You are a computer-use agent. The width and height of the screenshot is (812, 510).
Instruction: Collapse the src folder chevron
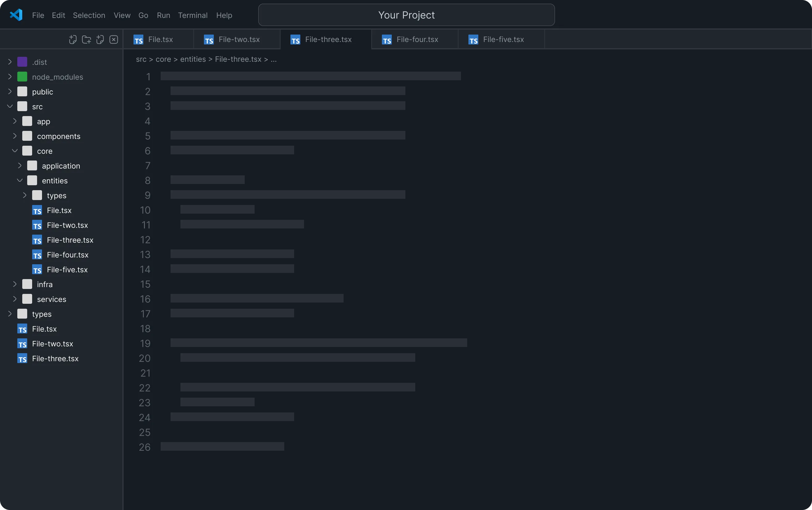(10, 106)
